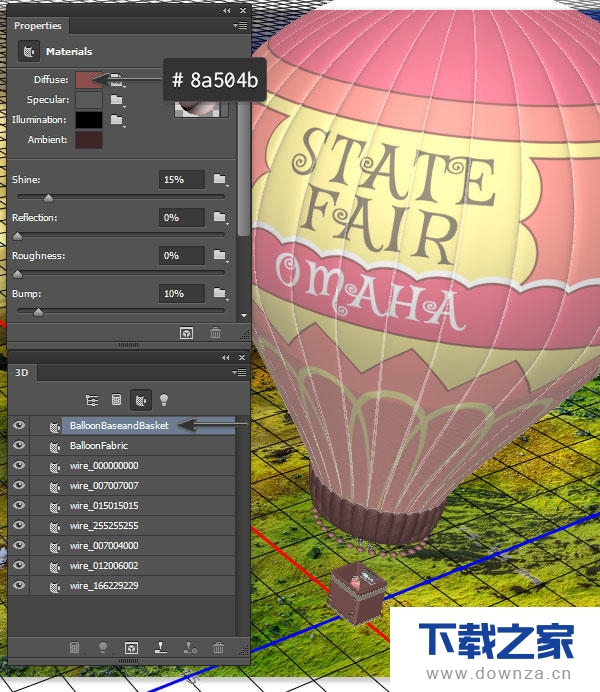Image resolution: width=600 pixels, height=692 pixels.
Task: Filter 3D panel by Meshes
Action: [x=116, y=399]
